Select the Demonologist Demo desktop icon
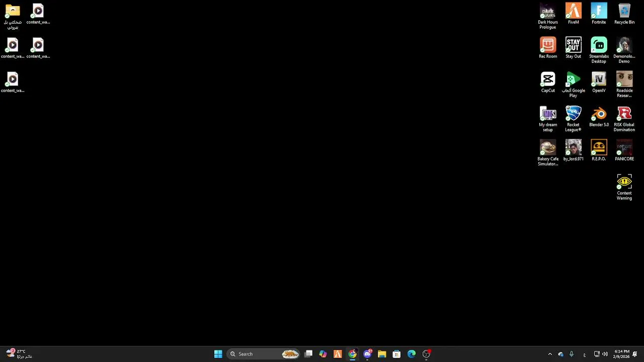 (624, 50)
